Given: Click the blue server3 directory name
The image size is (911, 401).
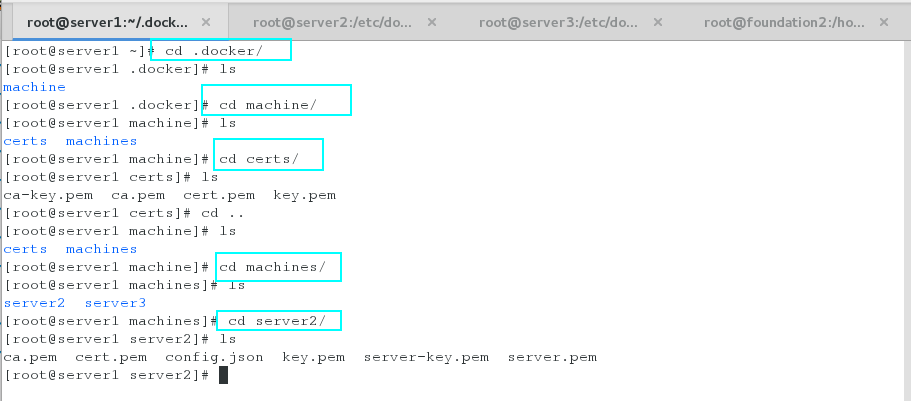Looking at the screenshot, I should [115, 303].
